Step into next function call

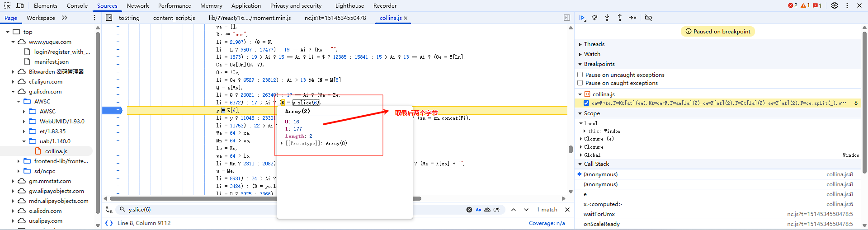point(607,18)
